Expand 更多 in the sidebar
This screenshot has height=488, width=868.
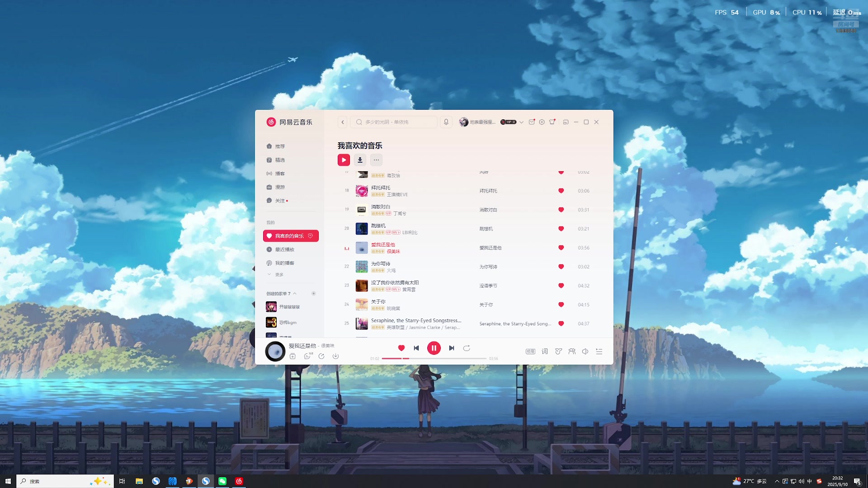tap(275, 275)
